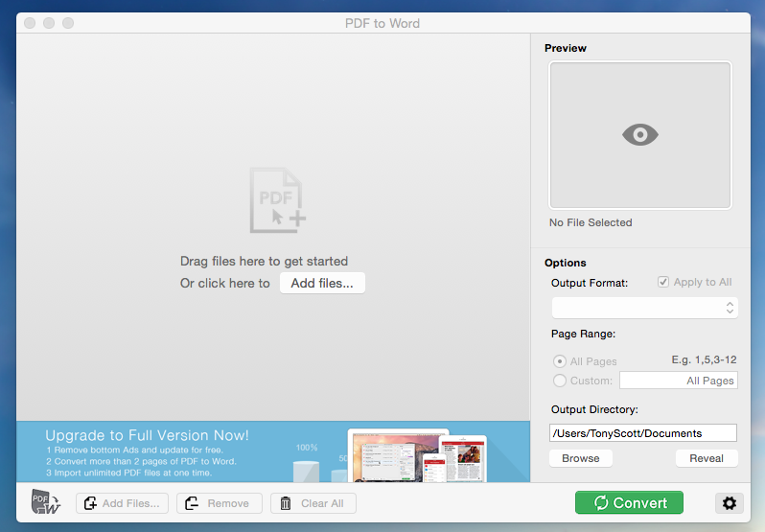
Task: Open the Output Format dropdown
Action: tap(644, 308)
